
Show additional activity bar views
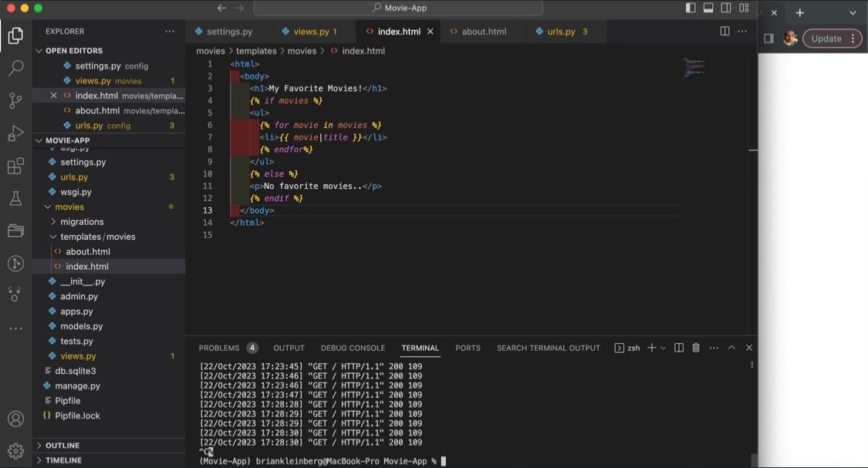click(15, 328)
